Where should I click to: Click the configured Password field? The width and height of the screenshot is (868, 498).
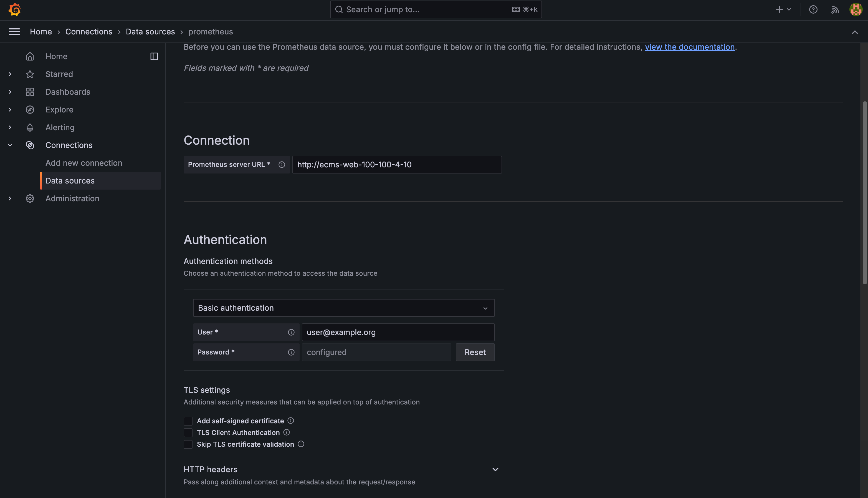click(x=376, y=352)
